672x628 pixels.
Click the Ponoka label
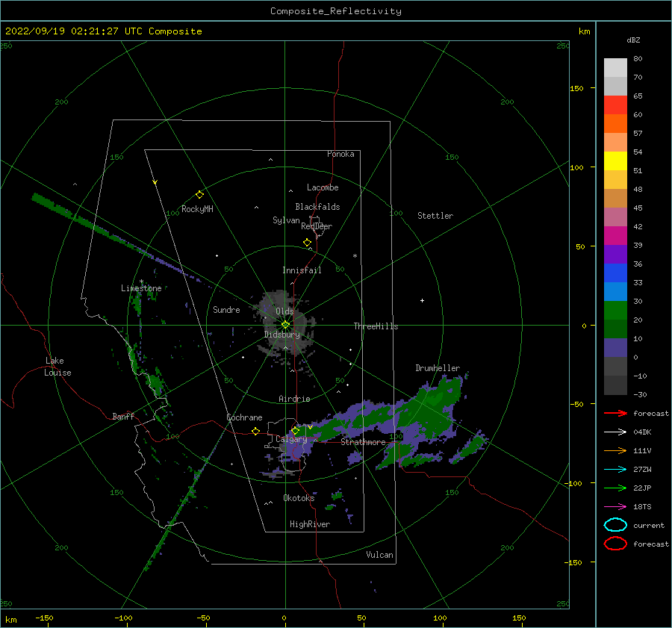(x=340, y=155)
